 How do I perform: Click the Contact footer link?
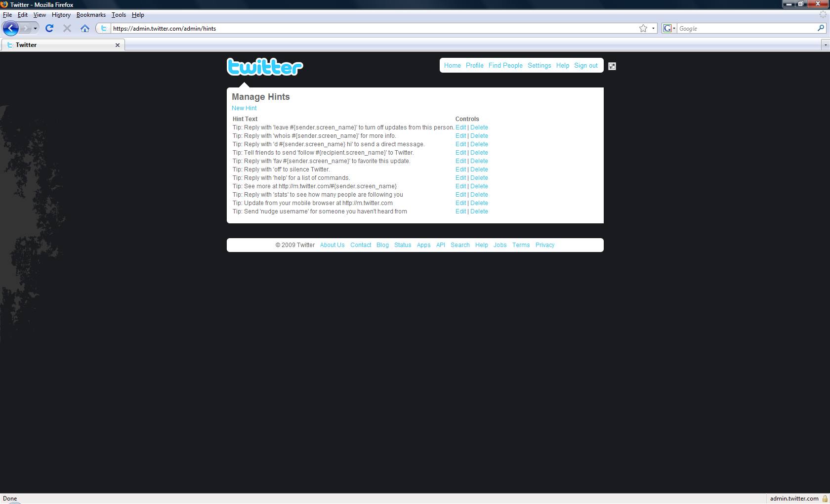tap(361, 245)
